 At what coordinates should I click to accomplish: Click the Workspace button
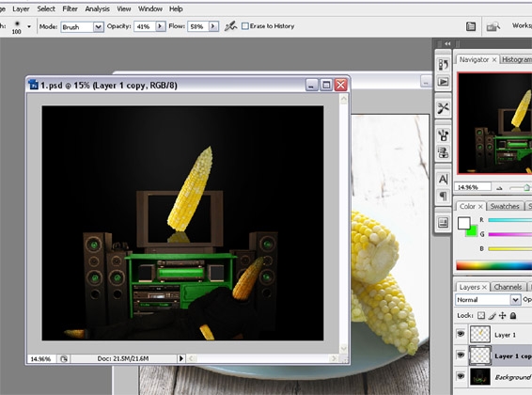click(x=522, y=25)
